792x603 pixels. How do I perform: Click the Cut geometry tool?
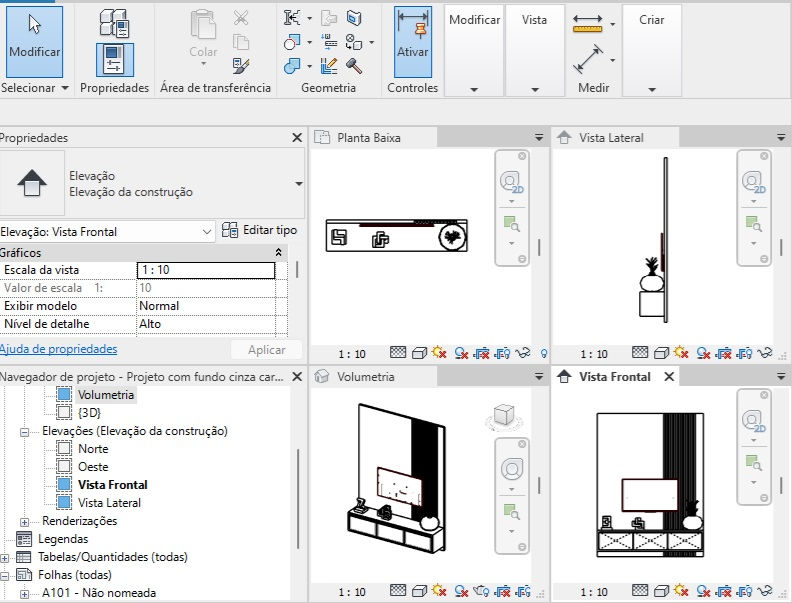tap(291, 41)
